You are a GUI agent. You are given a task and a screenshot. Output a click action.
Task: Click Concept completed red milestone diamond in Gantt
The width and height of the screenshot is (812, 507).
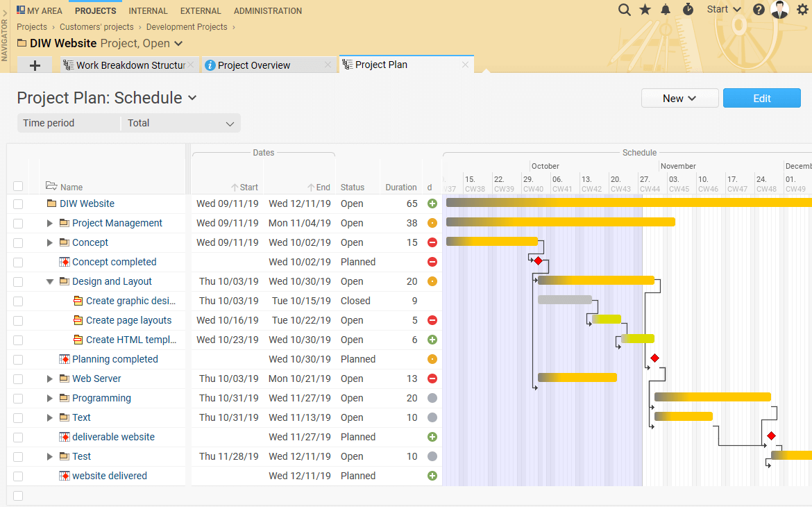[538, 260]
